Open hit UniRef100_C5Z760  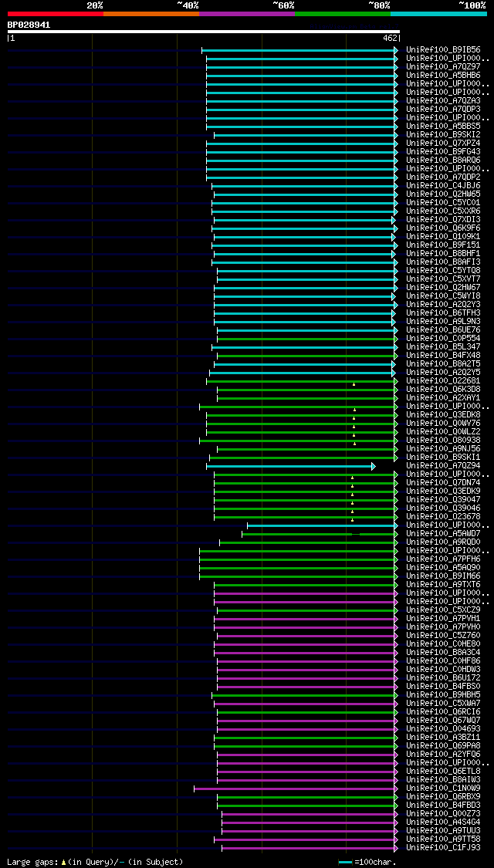443,636
